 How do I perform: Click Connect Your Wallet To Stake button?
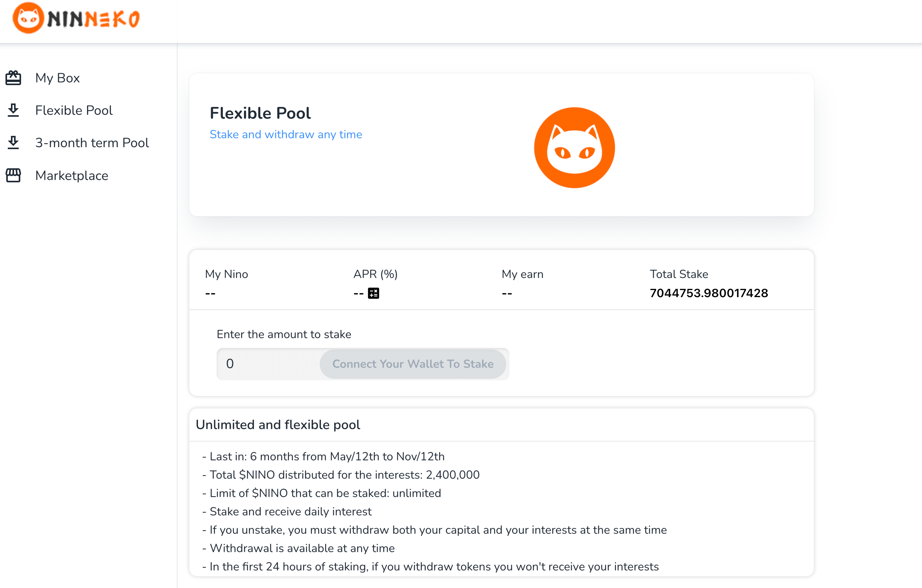point(413,364)
